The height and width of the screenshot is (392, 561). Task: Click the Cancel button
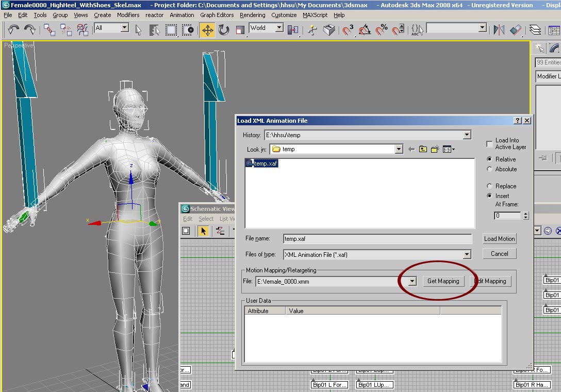pyautogui.click(x=499, y=254)
